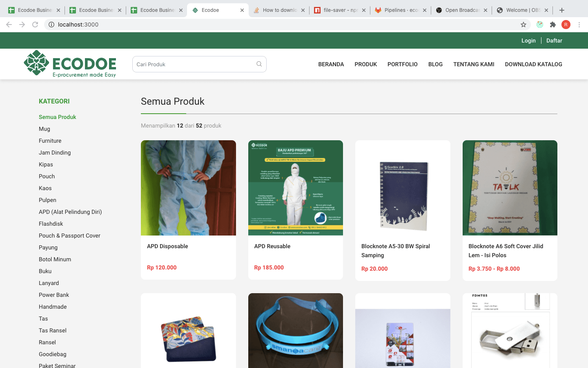
Task: Select the Semua Produk category
Action: click(58, 117)
